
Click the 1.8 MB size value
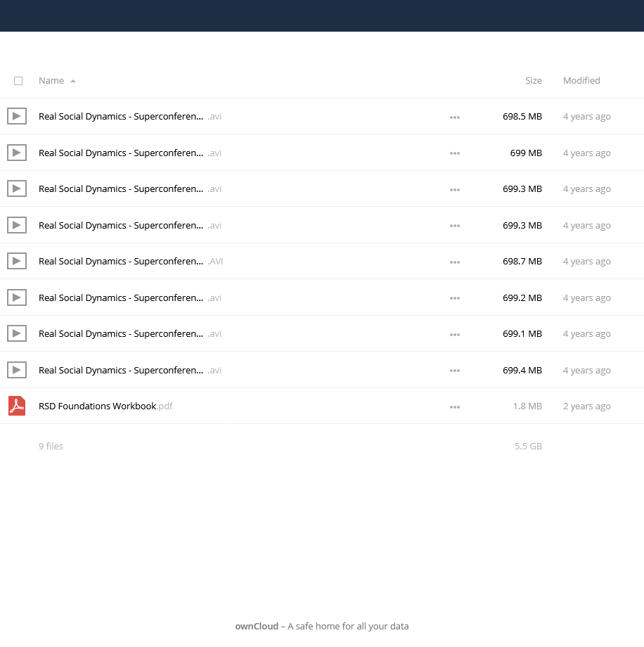tap(527, 406)
